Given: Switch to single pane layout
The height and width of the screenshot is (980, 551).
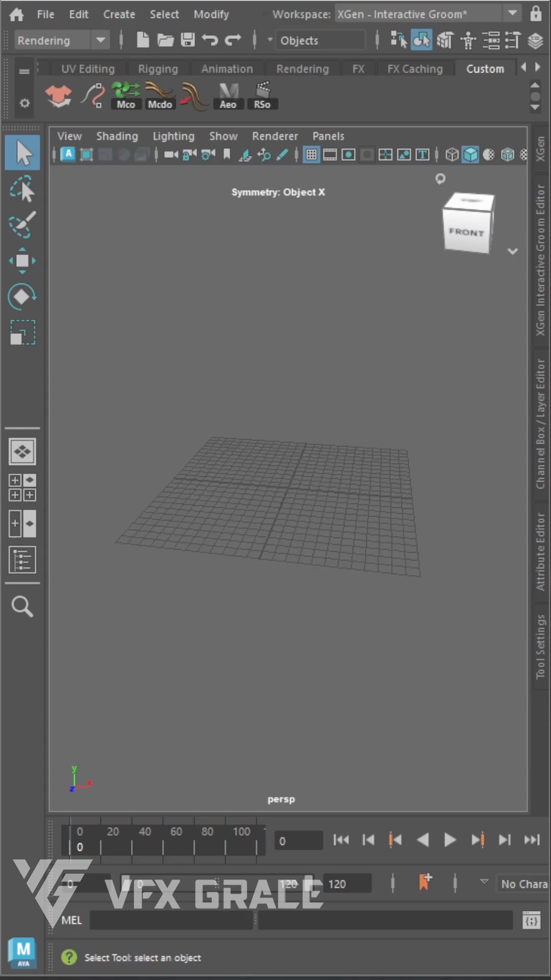Looking at the screenshot, I should [22, 452].
